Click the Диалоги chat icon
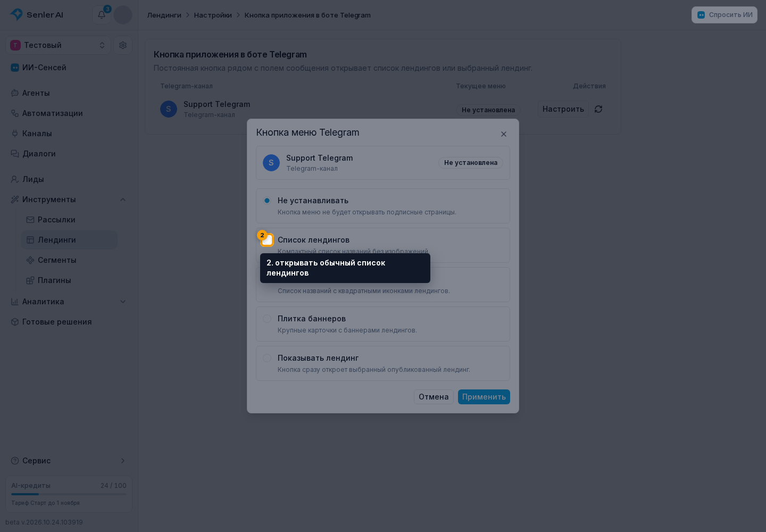The height and width of the screenshot is (532, 766). [15, 154]
